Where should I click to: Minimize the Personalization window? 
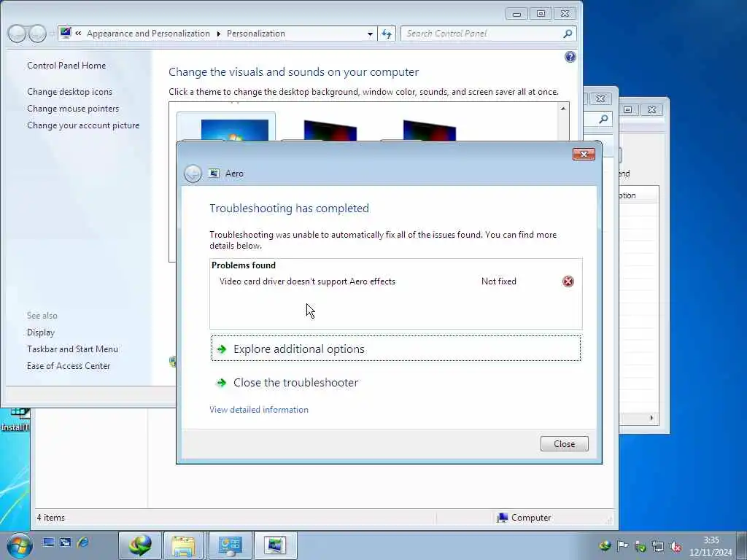coord(517,14)
